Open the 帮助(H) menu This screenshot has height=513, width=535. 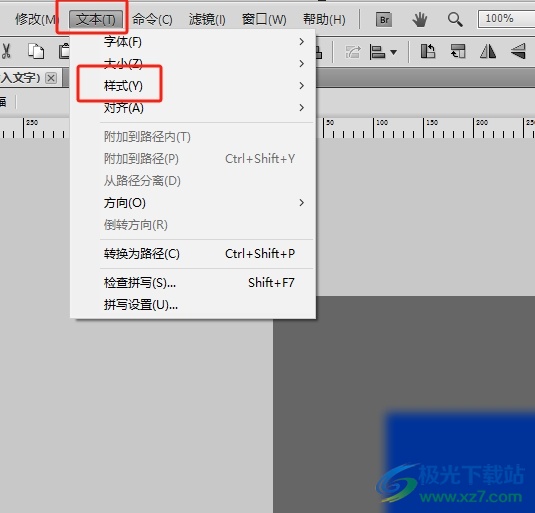(x=324, y=19)
